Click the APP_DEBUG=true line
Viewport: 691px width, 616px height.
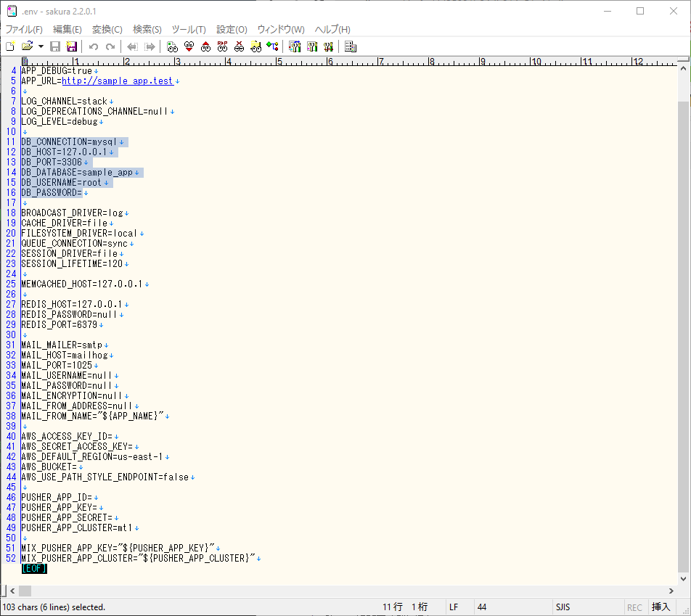tap(57, 71)
